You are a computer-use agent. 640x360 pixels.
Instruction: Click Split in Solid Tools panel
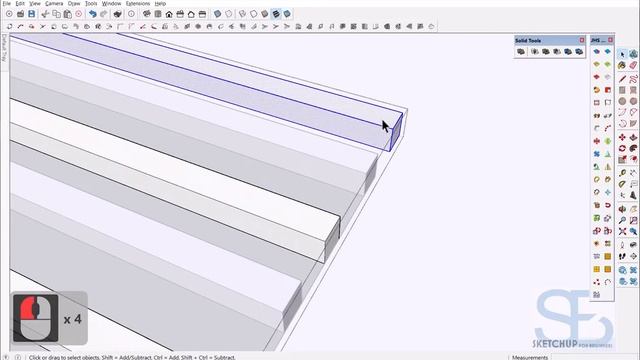pos(579,51)
